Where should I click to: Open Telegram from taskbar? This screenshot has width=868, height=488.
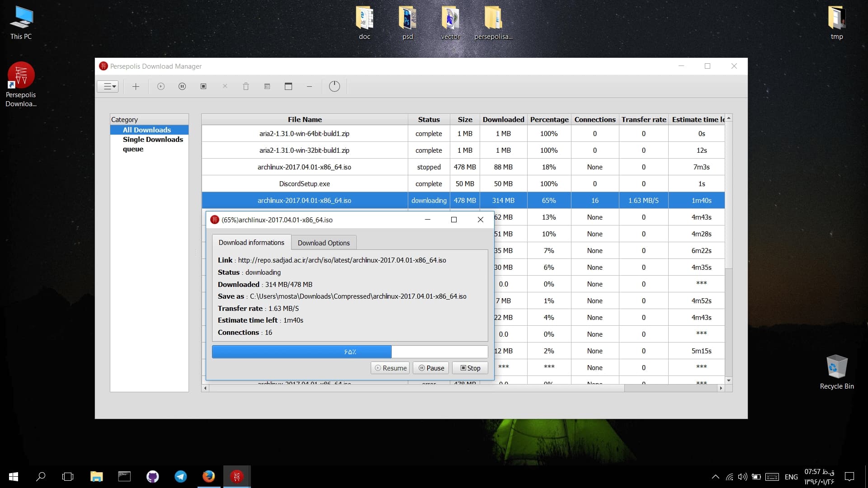(x=180, y=477)
